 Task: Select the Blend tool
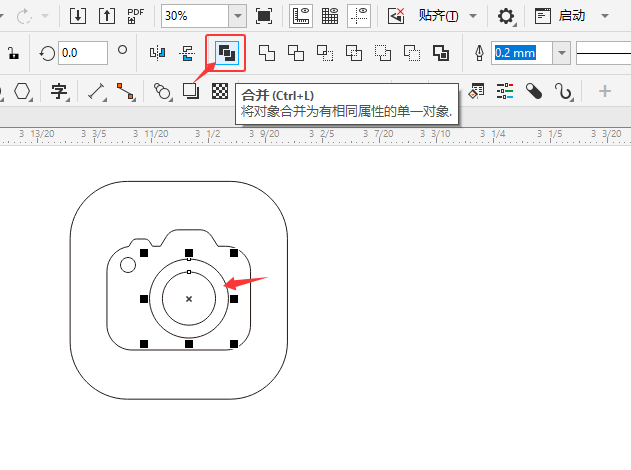(x=163, y=91)
